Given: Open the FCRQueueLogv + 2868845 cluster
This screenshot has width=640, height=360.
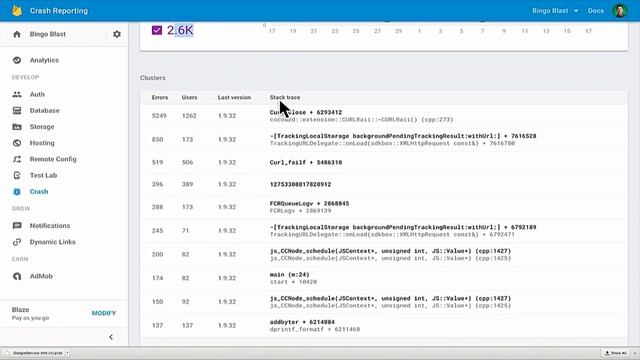Looking at the screenshot, I should pos(384,207).
